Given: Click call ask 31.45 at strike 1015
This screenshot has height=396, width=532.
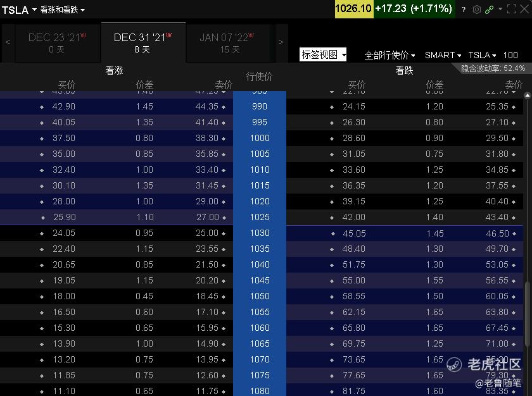Looking at the screenshot, I should pos(207,185).
